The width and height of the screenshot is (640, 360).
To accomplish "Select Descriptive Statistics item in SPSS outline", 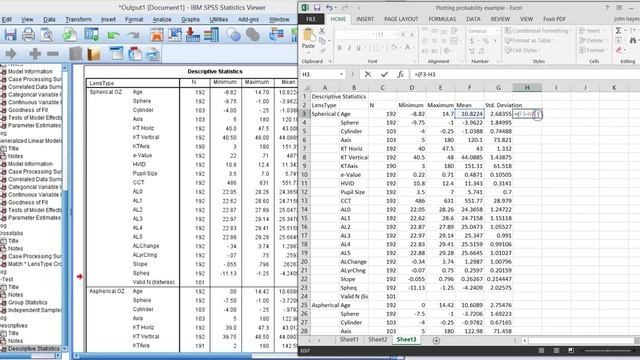I will (x=34, y=349).
